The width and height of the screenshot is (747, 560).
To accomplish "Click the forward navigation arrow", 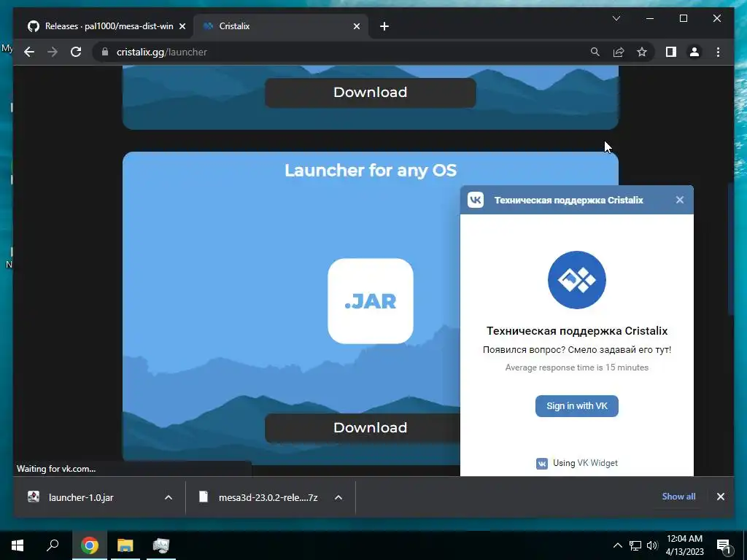I will click(53, 52).
